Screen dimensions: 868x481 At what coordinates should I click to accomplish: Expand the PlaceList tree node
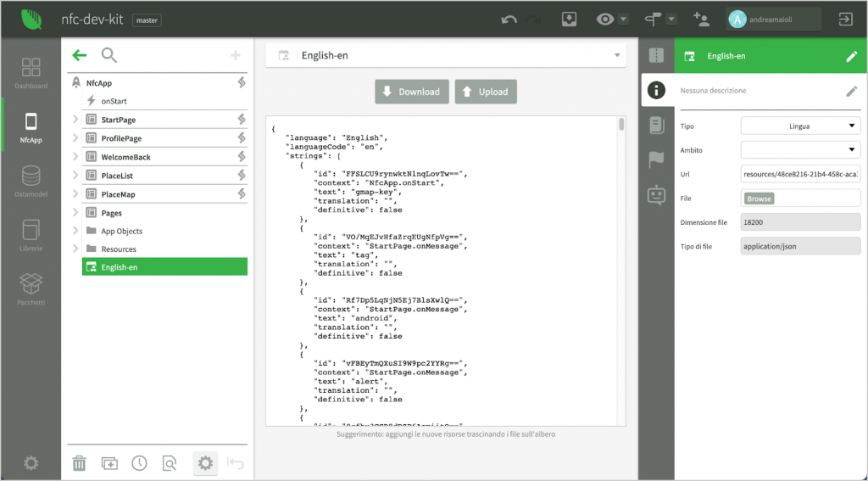point(75,175)
